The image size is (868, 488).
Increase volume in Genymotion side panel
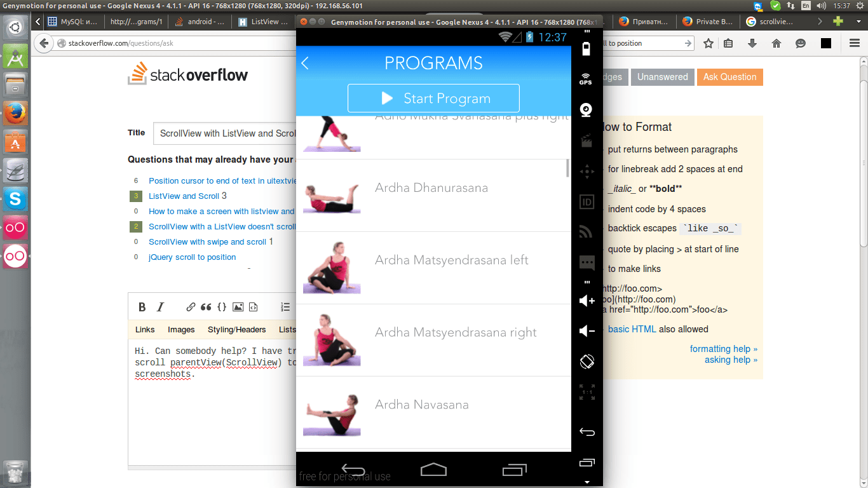coord(587,300)
